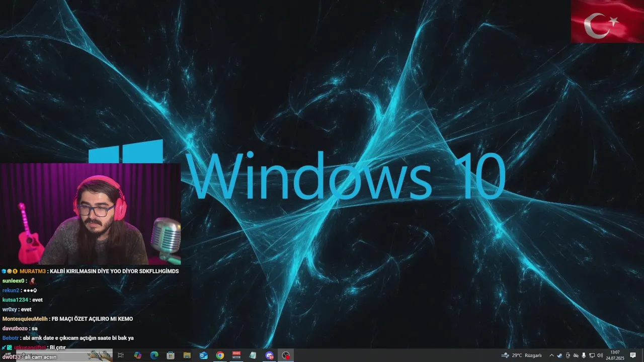Click the Meet Now camera tray icon
Screen dimensions: 644x362
tap(568, 355)
